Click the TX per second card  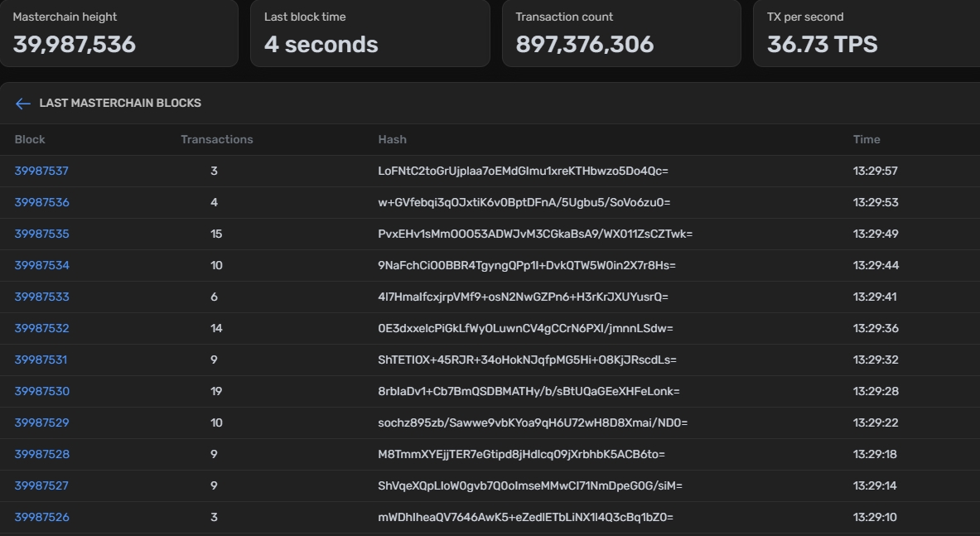866,33
